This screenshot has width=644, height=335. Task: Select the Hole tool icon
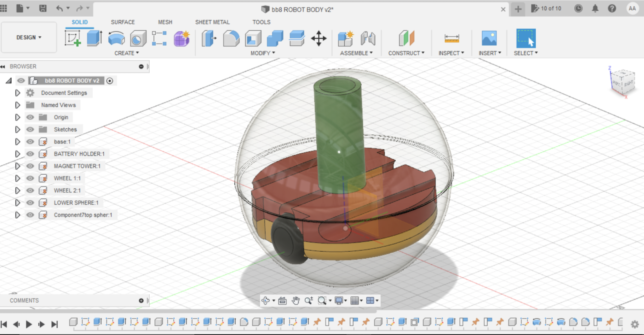pyautogui.click(x=138, y=38)
